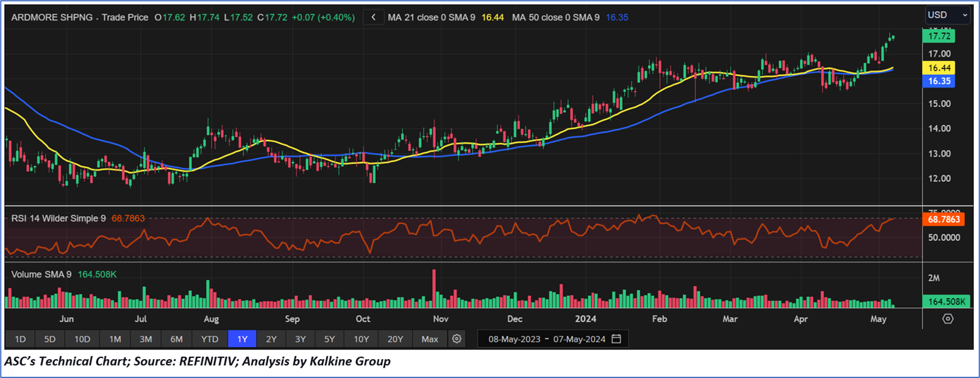The width and height of the screenshot is (980, 378).
Task: Click the Volume SMA 9 indicator label
Action: 41,275
